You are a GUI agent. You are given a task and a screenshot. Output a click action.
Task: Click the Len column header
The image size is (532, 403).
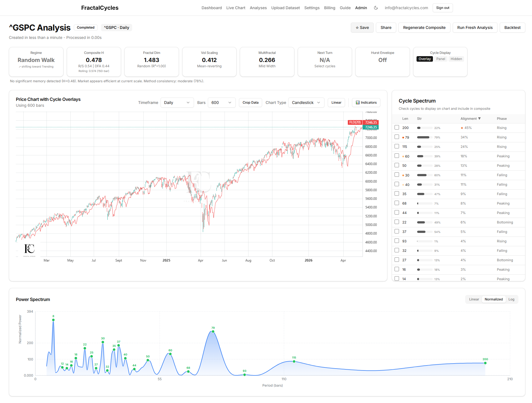tap(405, 119)
